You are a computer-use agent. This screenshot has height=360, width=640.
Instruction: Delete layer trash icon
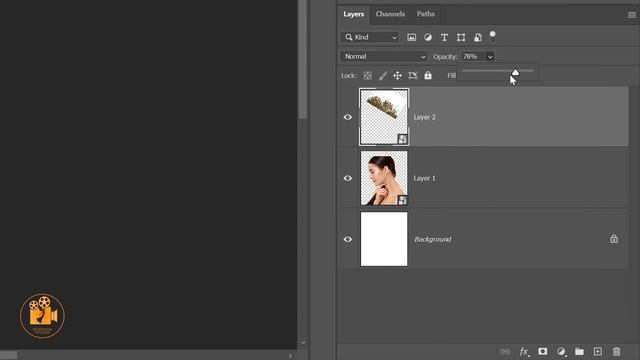pyautogui.click(x=616, y=351)
